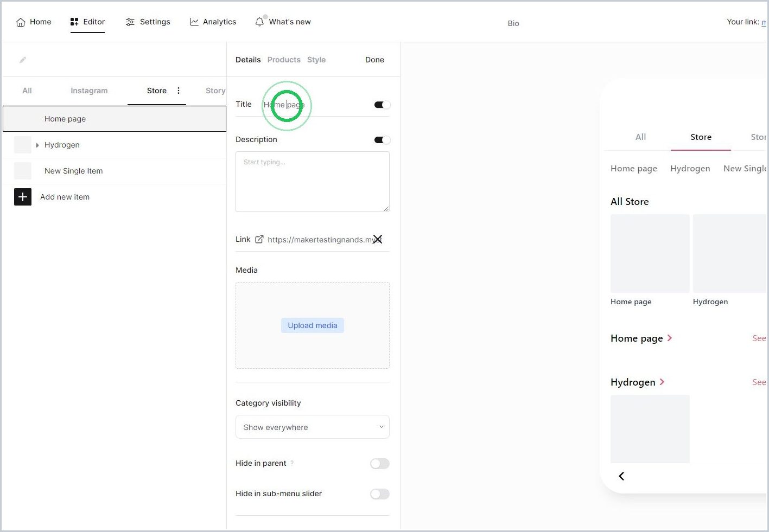Switch to the Style tab
The width and height of the screenshot is (769, 532).
316,60
